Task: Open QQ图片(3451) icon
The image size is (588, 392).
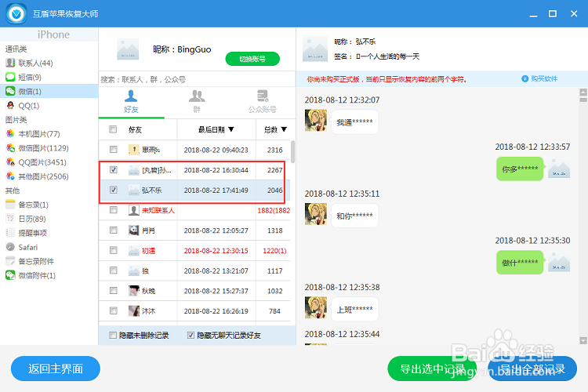Action: coord(10,162)
